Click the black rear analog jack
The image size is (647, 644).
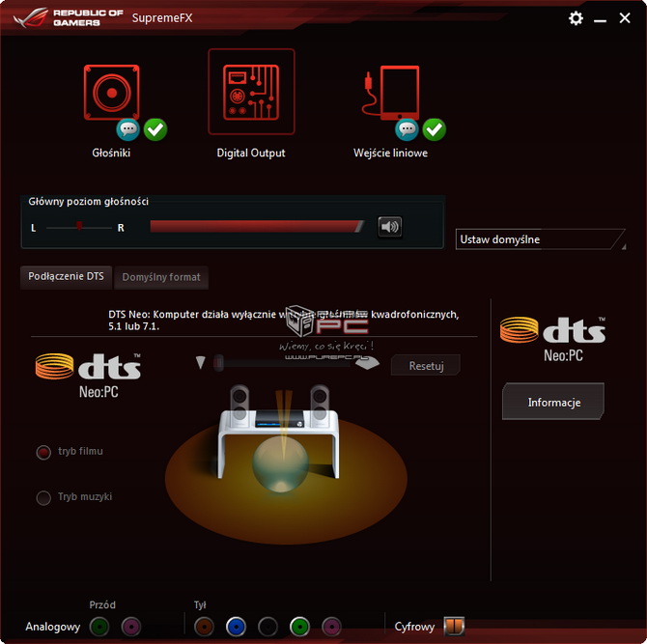tap(267, 627)
